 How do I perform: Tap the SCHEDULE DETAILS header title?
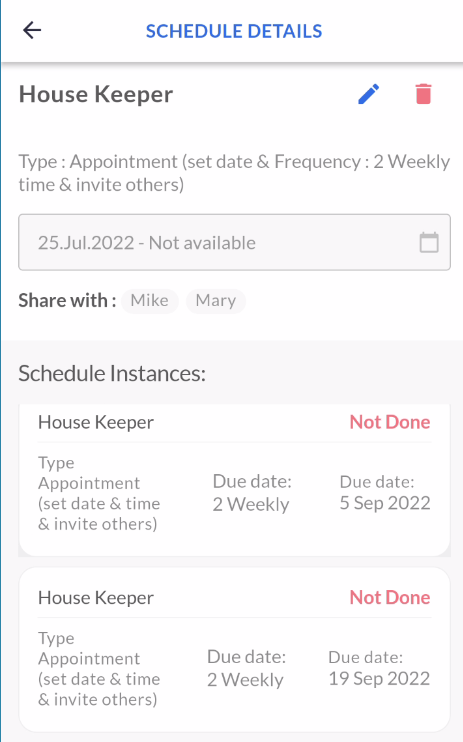coord(234,31)
